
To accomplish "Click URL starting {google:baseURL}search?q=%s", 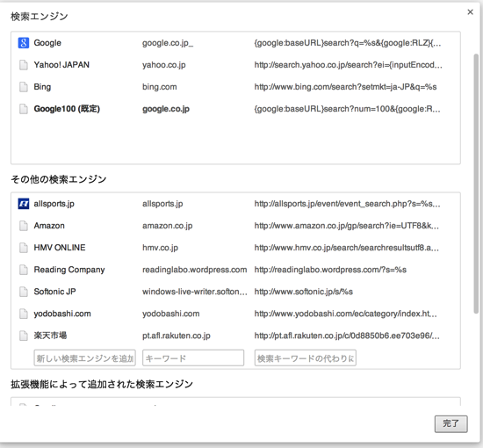I will (348, 43).
